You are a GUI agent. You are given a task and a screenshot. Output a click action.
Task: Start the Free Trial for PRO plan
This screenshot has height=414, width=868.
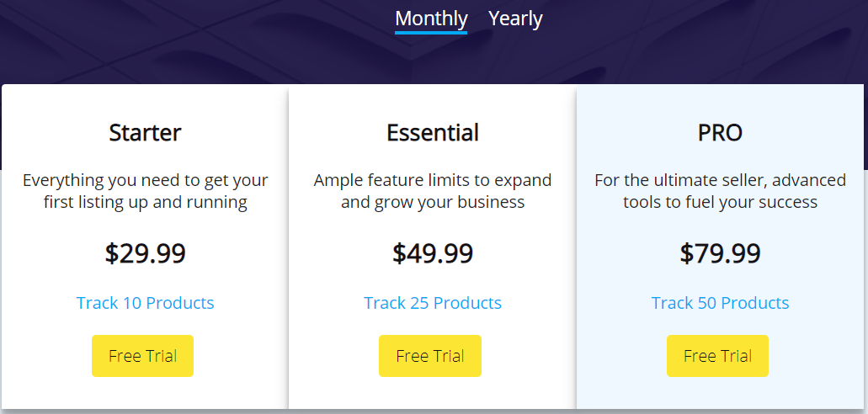pos(717,356)
